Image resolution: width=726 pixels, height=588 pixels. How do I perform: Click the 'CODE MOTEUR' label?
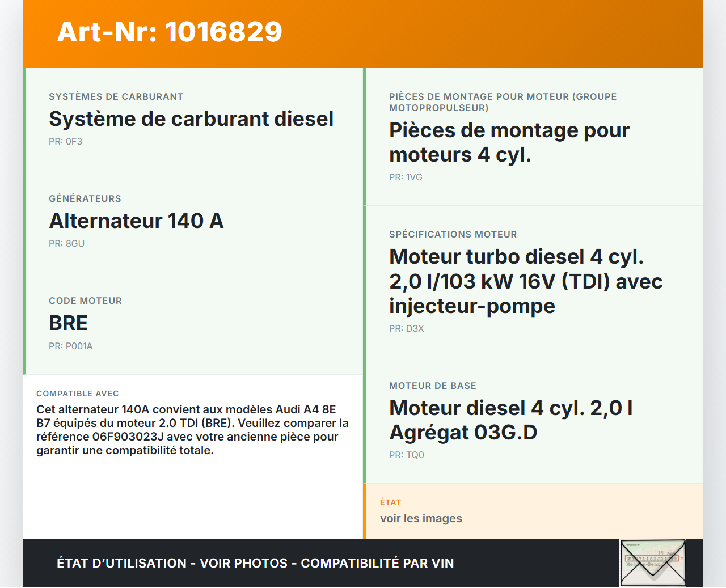click(x=85, y=301)
